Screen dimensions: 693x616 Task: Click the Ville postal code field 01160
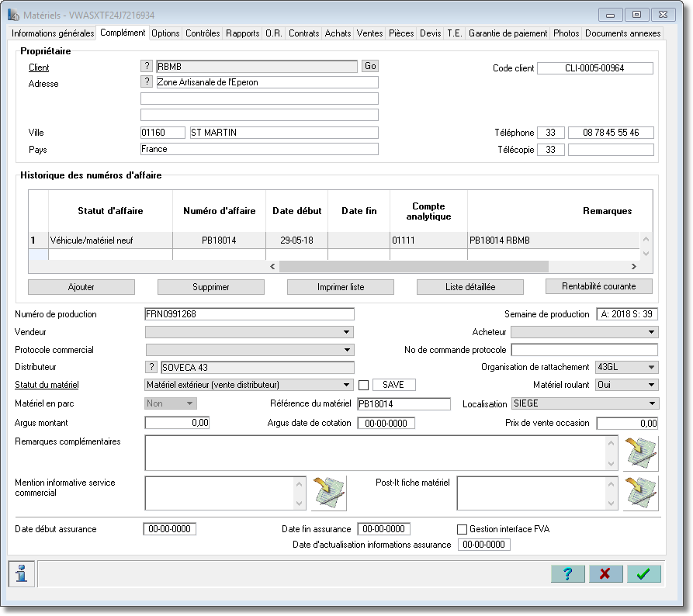pyautogui.click(x=163, y=133)
